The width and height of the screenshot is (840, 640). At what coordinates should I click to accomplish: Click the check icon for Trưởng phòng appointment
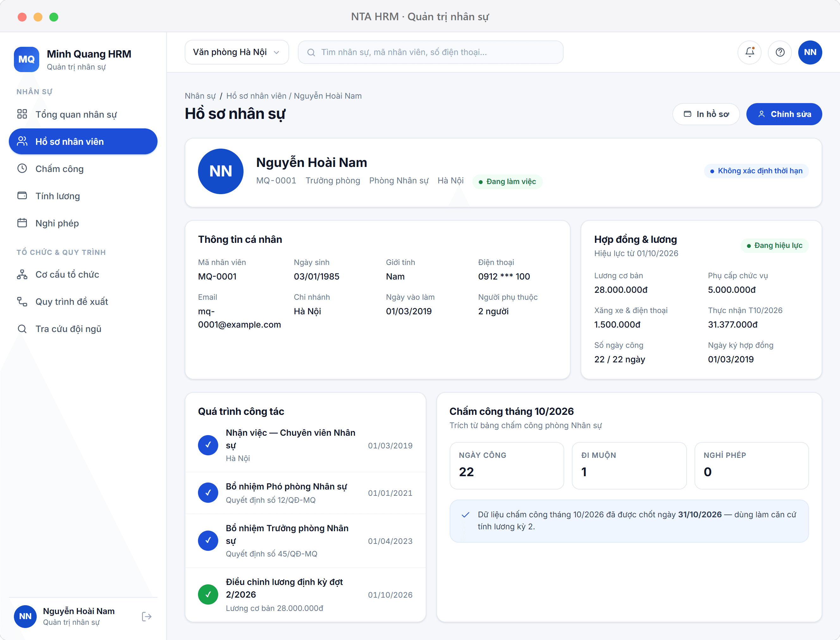click(x=208, y=541)
